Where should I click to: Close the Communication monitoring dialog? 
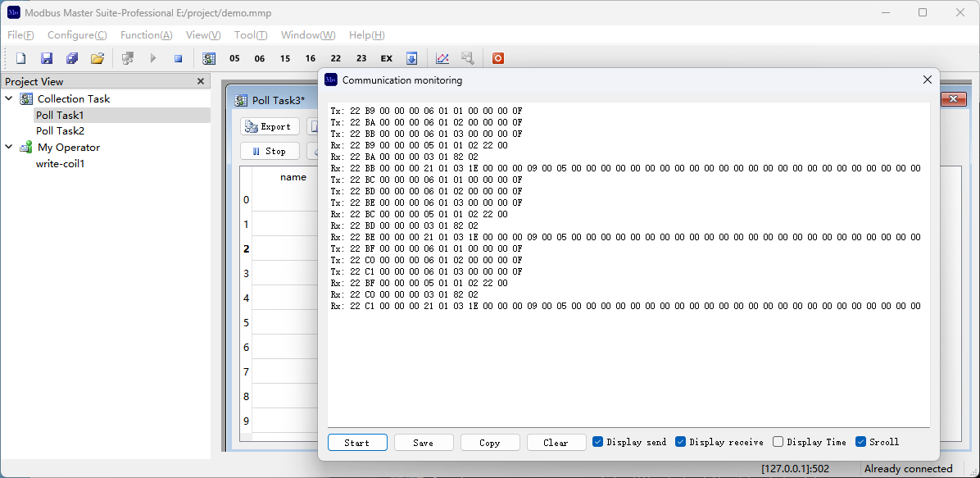pos(928,80)
